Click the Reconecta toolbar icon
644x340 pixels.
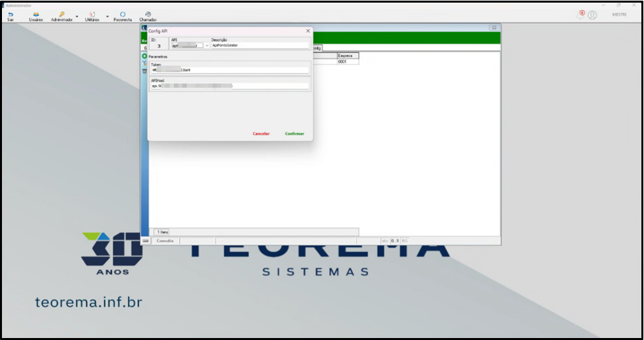click(x=123, y=16)
